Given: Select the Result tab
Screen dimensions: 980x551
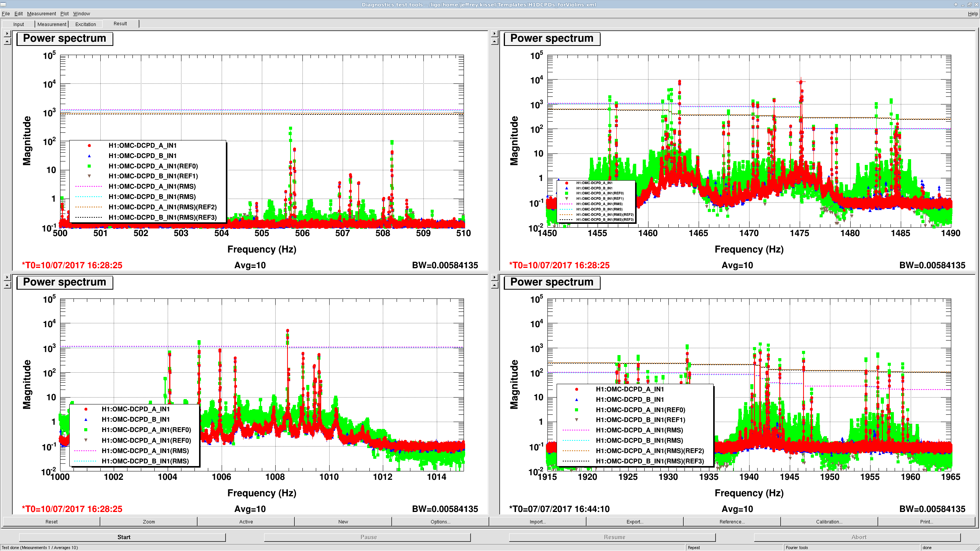Looking at the screenshot, I should pos(120,24).
